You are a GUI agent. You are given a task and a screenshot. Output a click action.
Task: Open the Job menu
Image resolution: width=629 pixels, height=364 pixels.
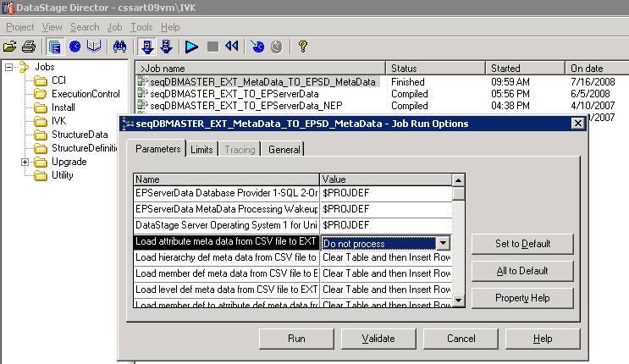[x=114, y=27]
